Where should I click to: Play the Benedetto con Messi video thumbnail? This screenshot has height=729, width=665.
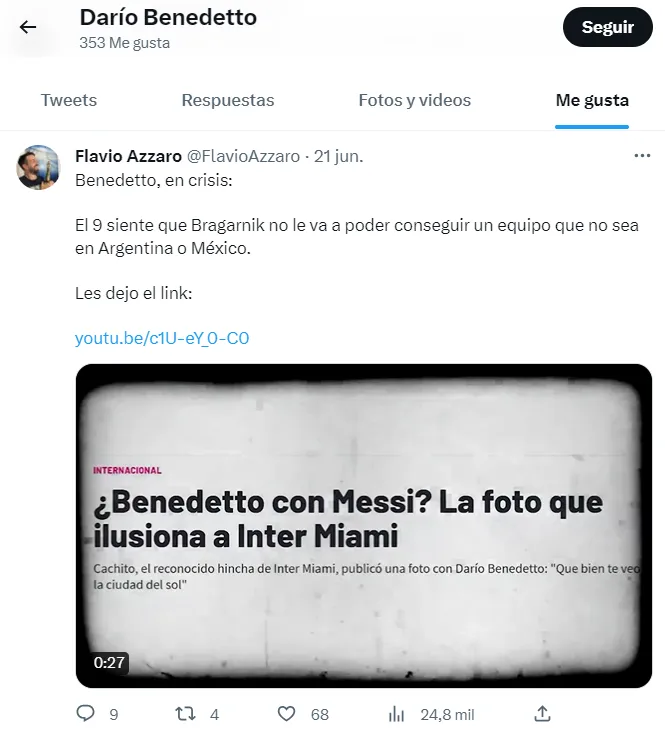(364, 526)
